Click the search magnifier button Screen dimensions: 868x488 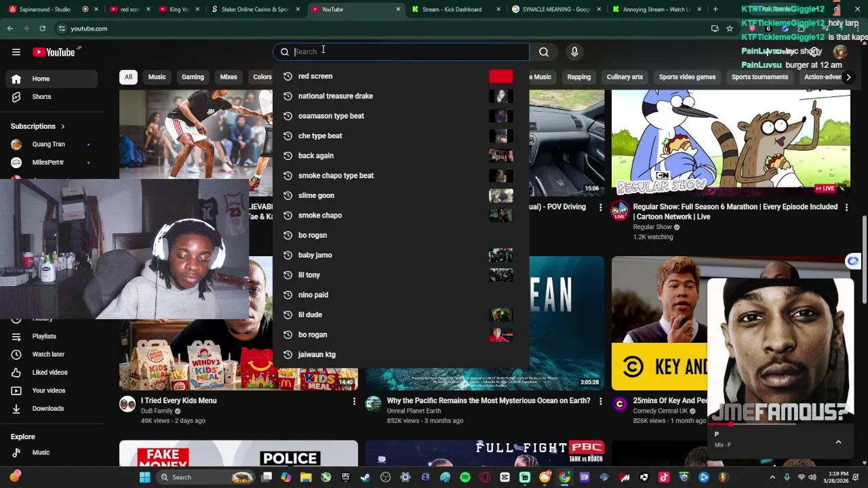(x=544, y=52)
